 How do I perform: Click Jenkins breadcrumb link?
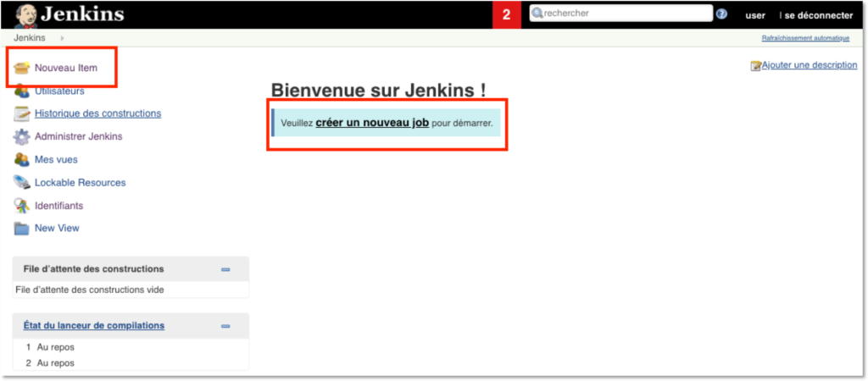click(30, 38)
